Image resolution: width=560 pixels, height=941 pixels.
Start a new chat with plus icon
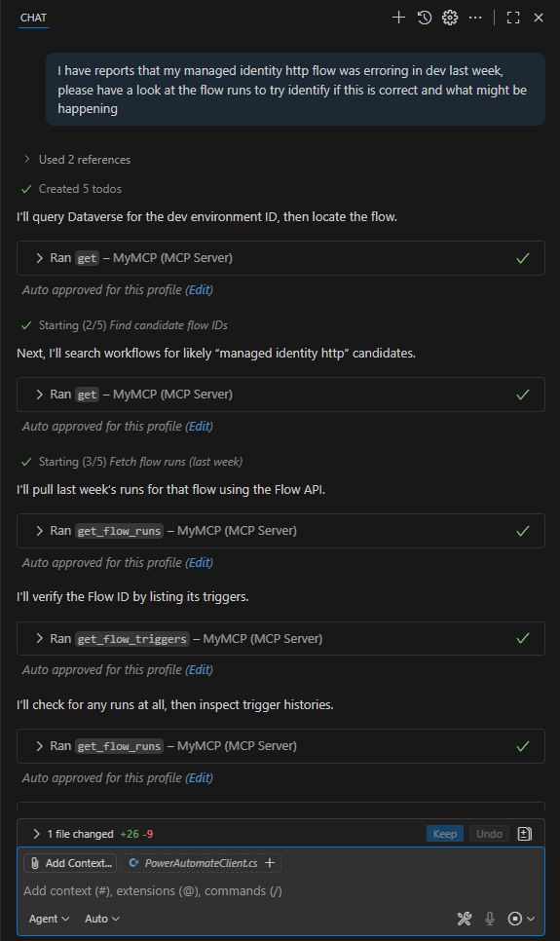point(398,18)
